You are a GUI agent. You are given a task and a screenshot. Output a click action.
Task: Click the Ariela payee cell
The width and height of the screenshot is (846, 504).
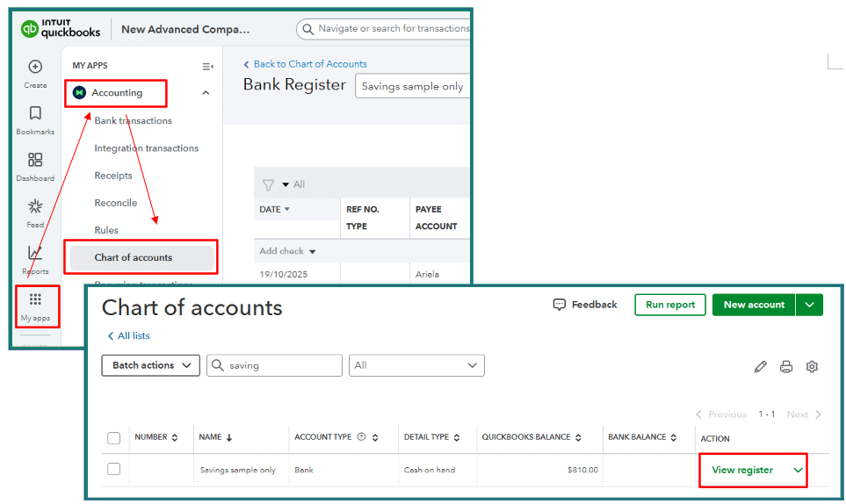click(427, 274)
